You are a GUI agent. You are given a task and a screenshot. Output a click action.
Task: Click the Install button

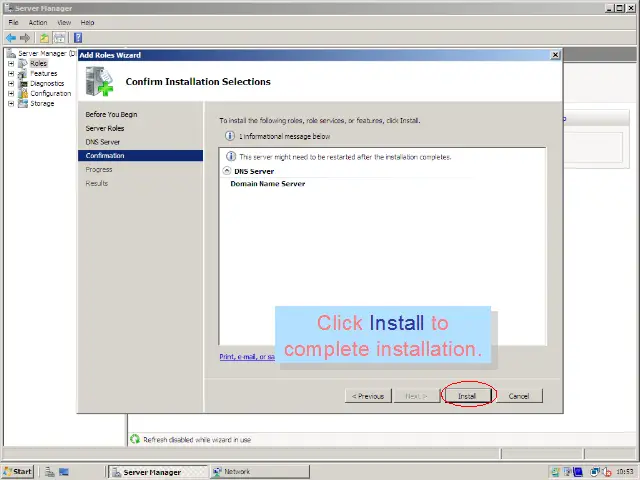(x=467, y=396)
